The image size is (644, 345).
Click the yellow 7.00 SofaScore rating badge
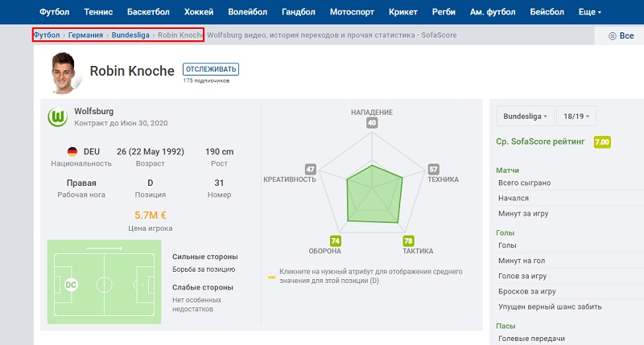point(601,142)
